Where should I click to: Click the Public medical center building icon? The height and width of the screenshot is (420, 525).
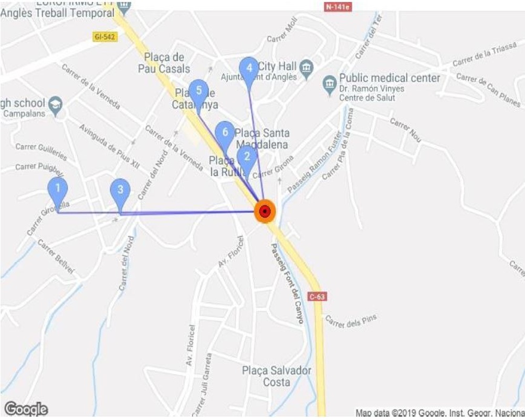click(x=330, y=86)
